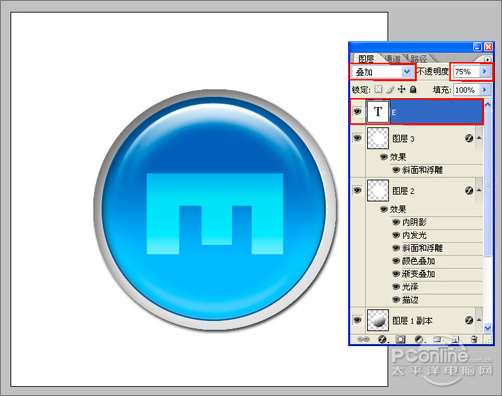Toggle 内发光 effect visibility eye
Image resolution: width=502 pixels, height=396 pixels.
point(396,235)
